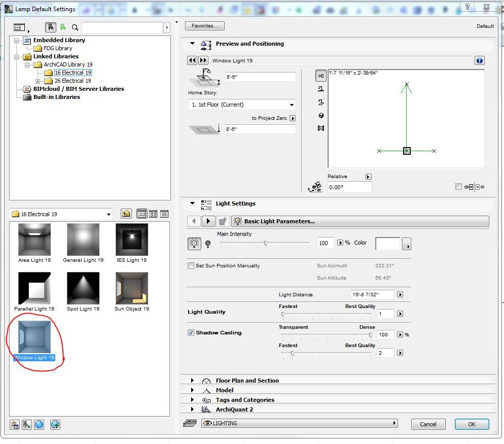This screenshot has width=504, height=444.
Task: Click the info icon beside Window Light 19
Action: click(479, 60)
